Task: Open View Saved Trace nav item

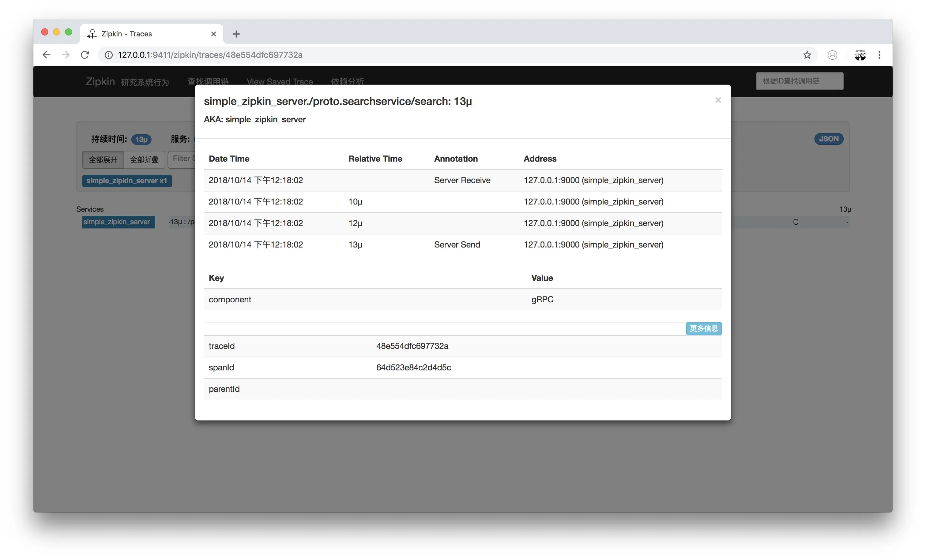Action: tap(280, 81)
